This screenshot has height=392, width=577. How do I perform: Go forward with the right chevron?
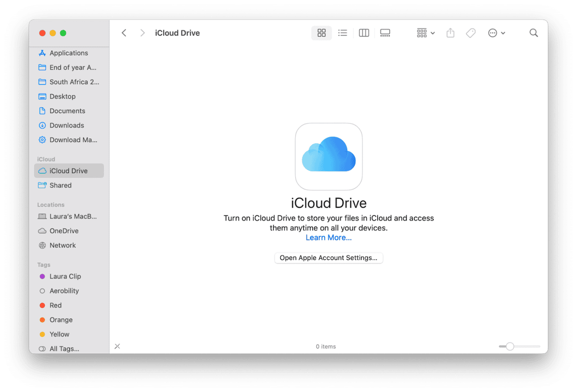(x=142, y=33)
